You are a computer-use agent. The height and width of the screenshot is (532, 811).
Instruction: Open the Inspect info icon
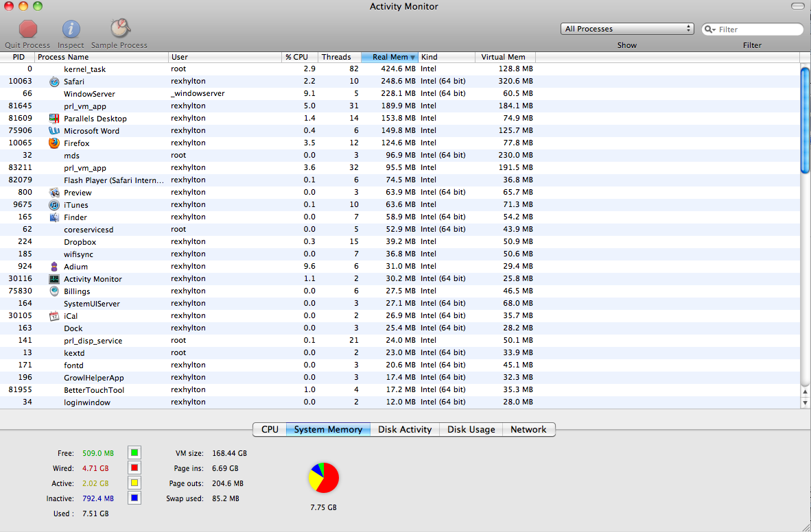click(71, 29)
